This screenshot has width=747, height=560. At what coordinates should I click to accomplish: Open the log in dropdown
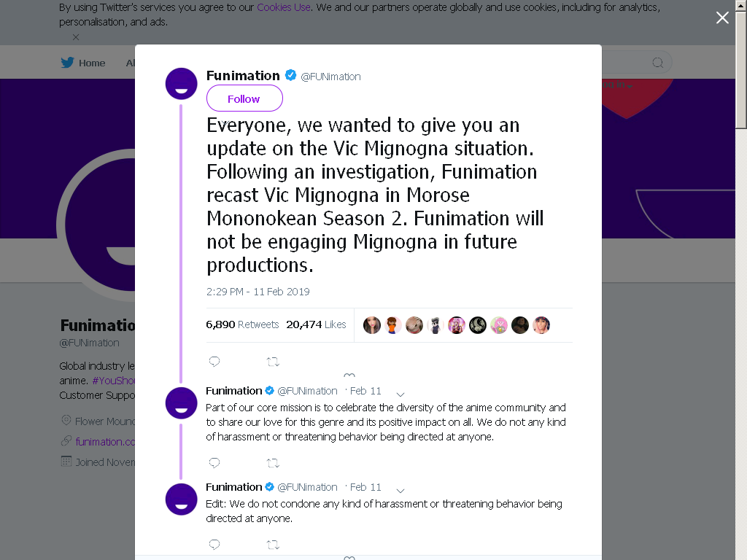(617, 85)
